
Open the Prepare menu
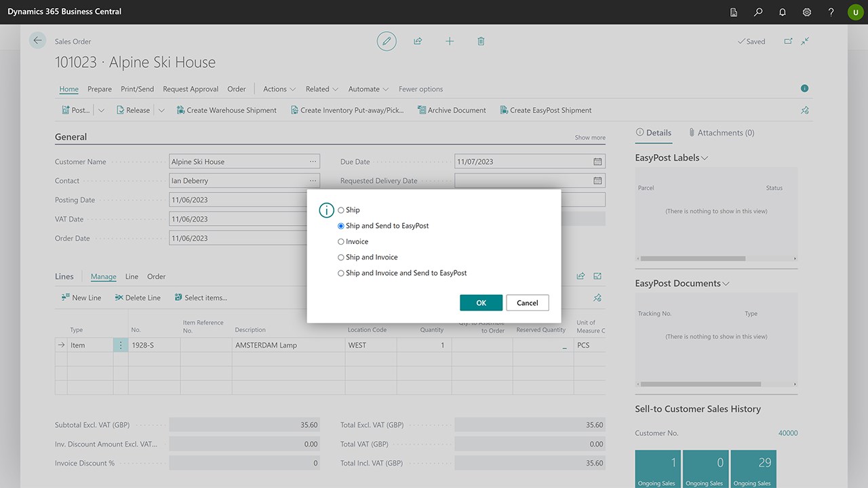(100, 89)
